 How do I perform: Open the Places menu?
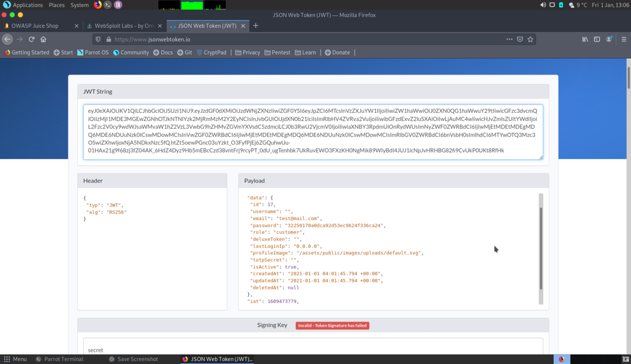pos(57,5)
